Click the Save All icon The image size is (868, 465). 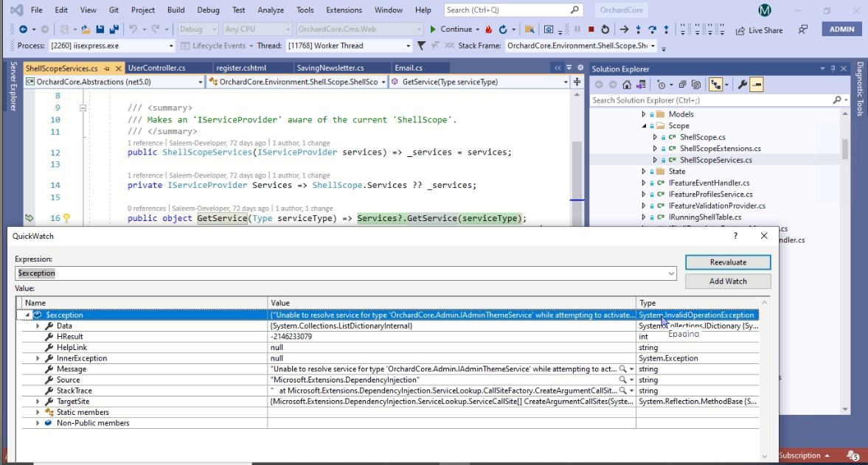114,29
